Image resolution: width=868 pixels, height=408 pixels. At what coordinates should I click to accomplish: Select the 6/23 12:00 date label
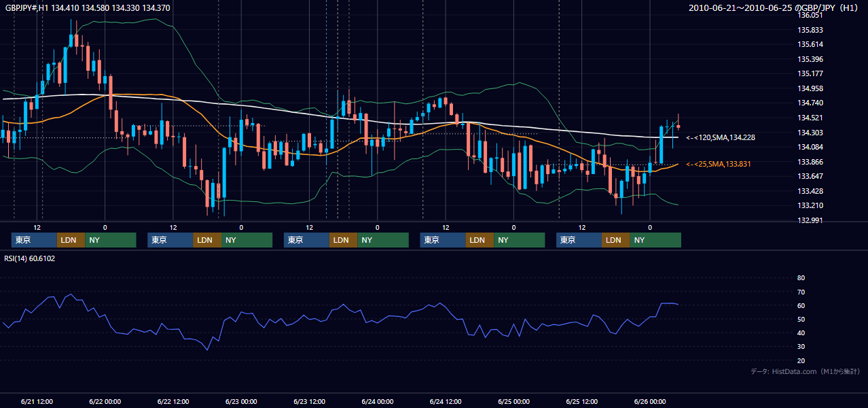click(x=310, y=401)
